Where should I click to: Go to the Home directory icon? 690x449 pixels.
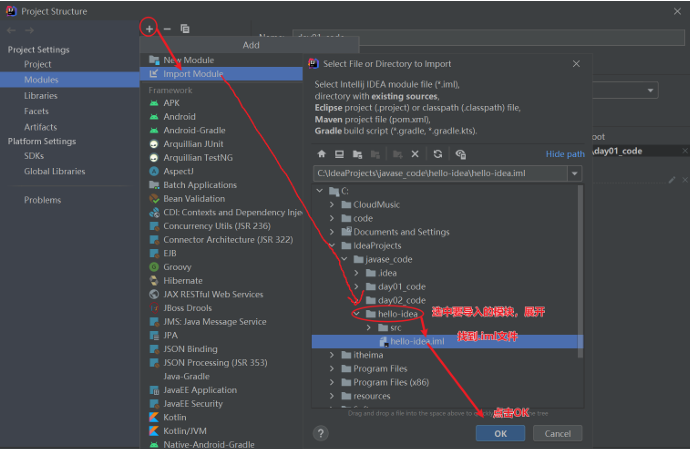click(322, 154)
